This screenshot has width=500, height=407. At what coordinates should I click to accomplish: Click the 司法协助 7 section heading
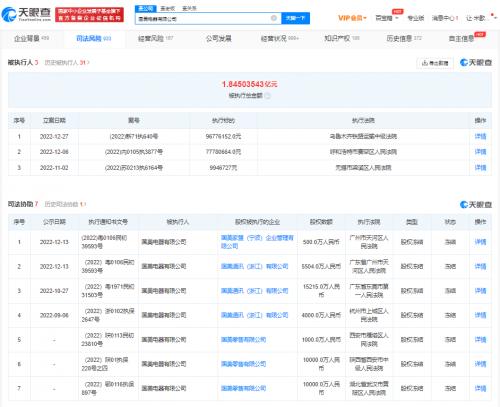point(23,204)
